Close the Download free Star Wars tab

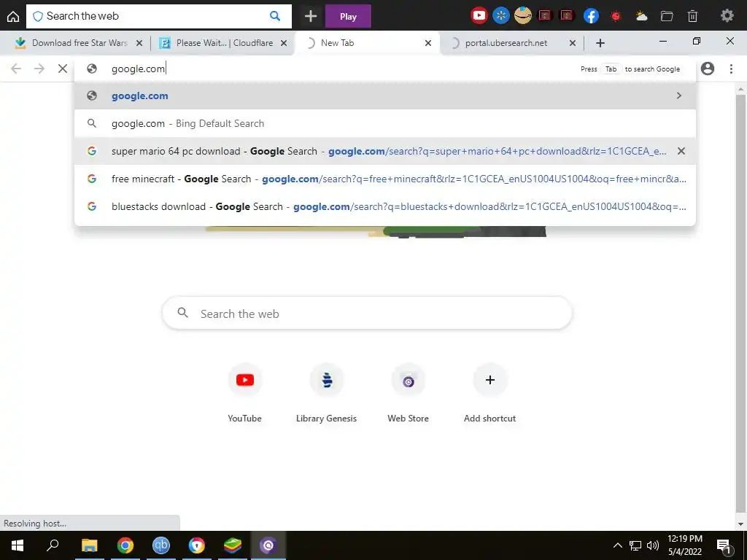139,43
